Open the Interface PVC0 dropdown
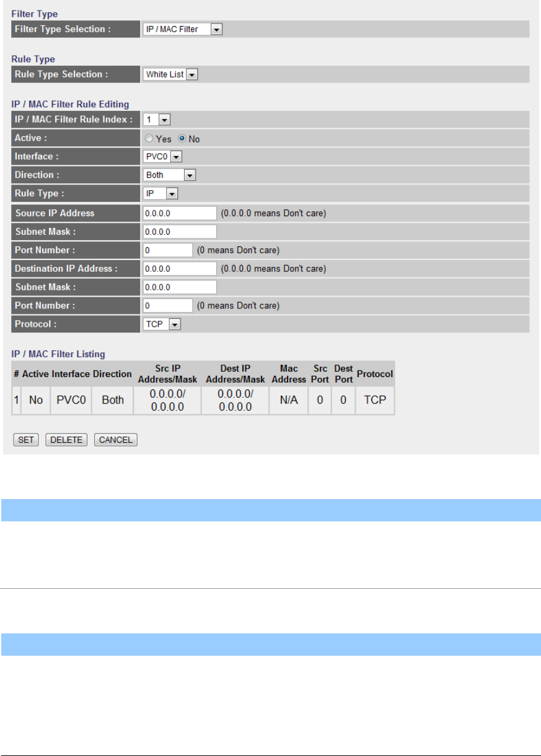Viewport: 541px width, 756px height. click(162, 157)
